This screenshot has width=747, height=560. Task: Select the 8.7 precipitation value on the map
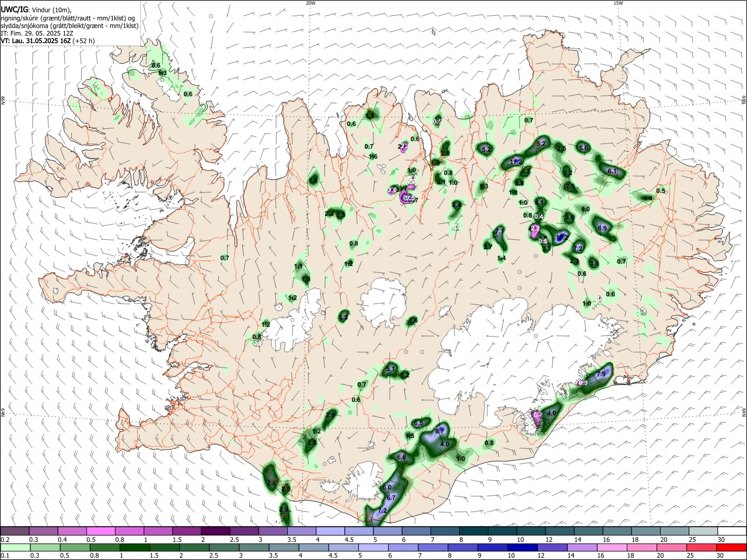[440, 430]
